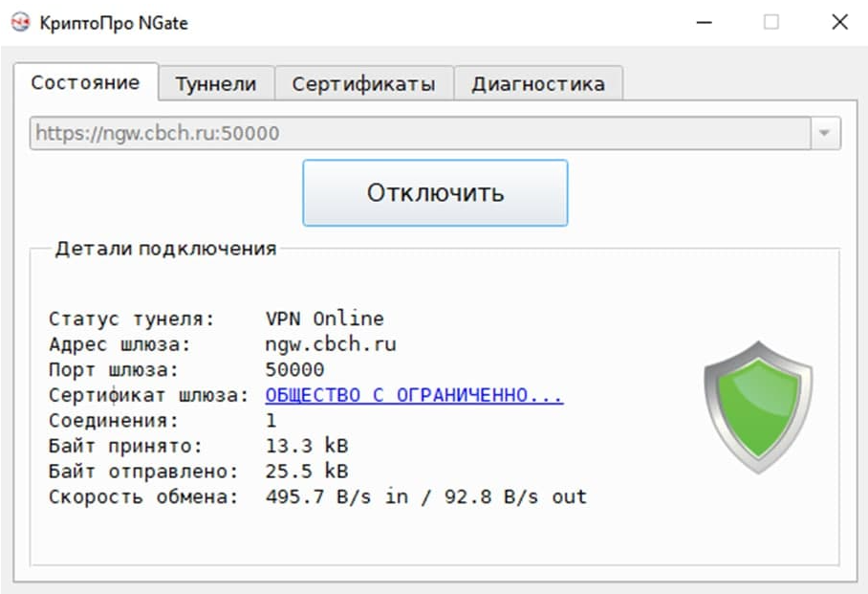This screenshot has width=868, height=594.
Task: Click the https://ngw.cbch.ru:50000 address field
Action: tap(419, 134)
